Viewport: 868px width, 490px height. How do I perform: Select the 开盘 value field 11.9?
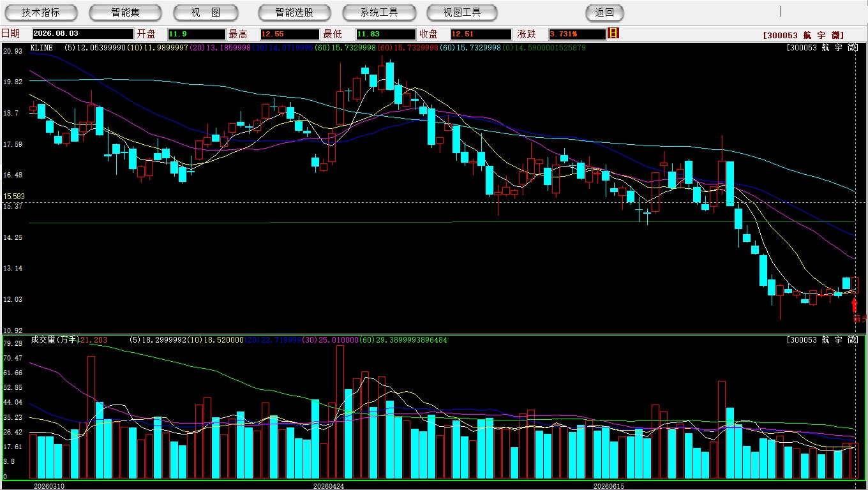[197, 34]
